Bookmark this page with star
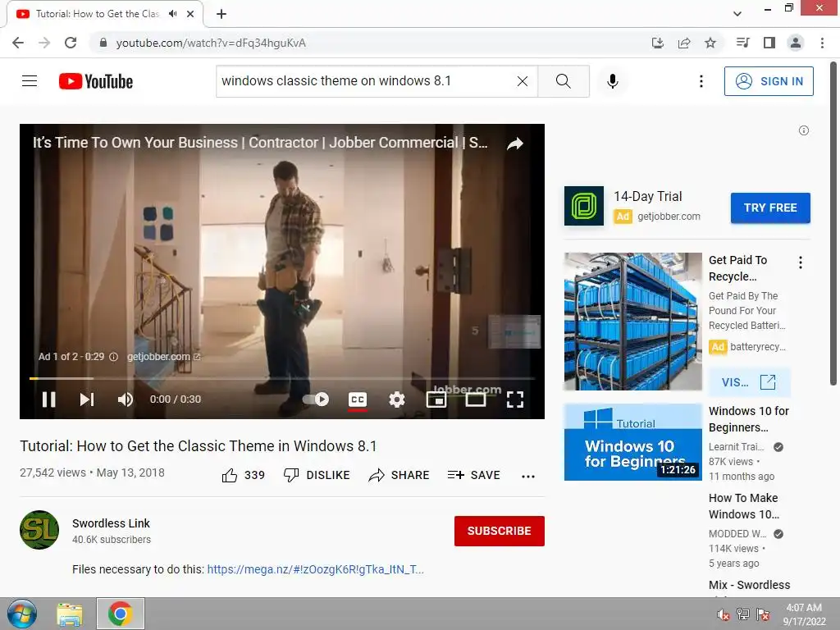This screenshot has height=630, width=840. click(x=710, y=43)
